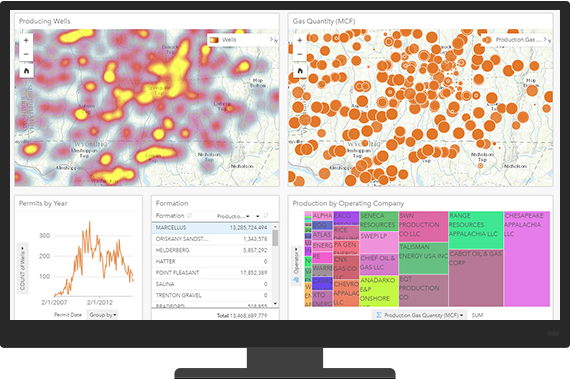Select the CABOT OIL & GAS CORP block
Image resolution: width=570 pixels, height=379 pixels.
[x=476, y=278]
